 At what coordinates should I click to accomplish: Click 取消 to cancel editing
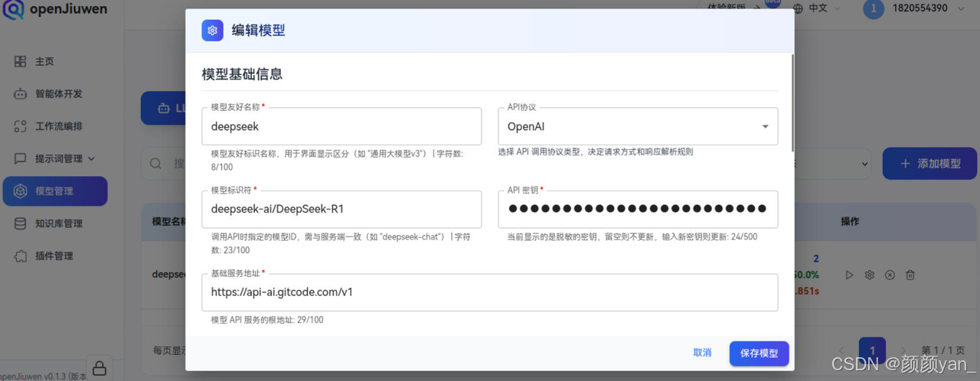click(702, 353)
